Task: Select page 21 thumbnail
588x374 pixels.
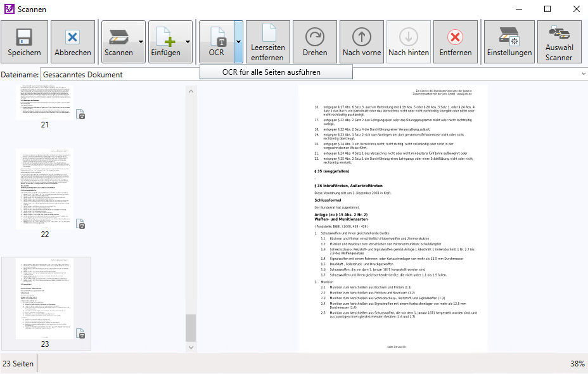Action: 44,101
